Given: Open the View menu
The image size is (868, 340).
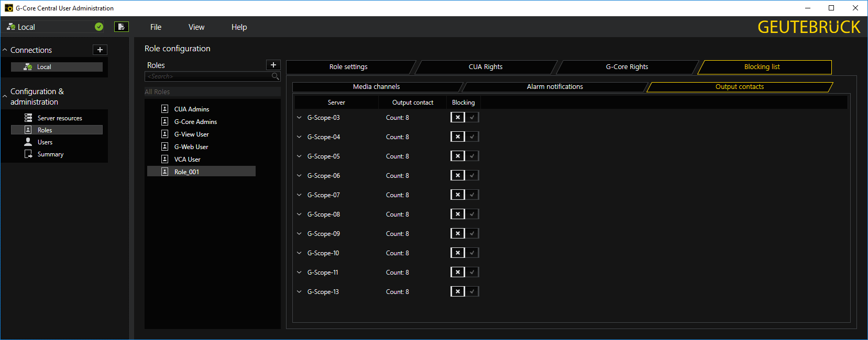Looking at the screenshot, I should click(196, 27).
